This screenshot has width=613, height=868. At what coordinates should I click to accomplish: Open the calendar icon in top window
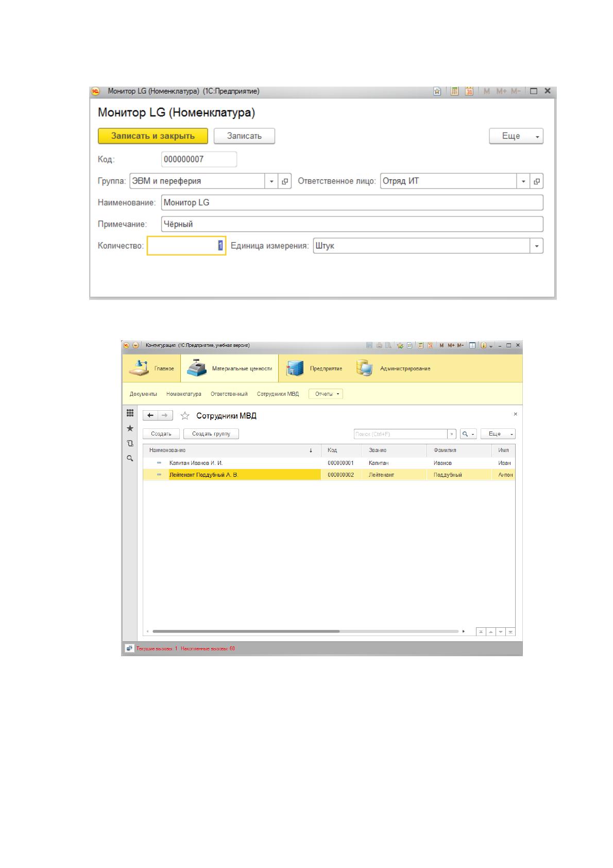pyautogui.click(x=469, y=91)
